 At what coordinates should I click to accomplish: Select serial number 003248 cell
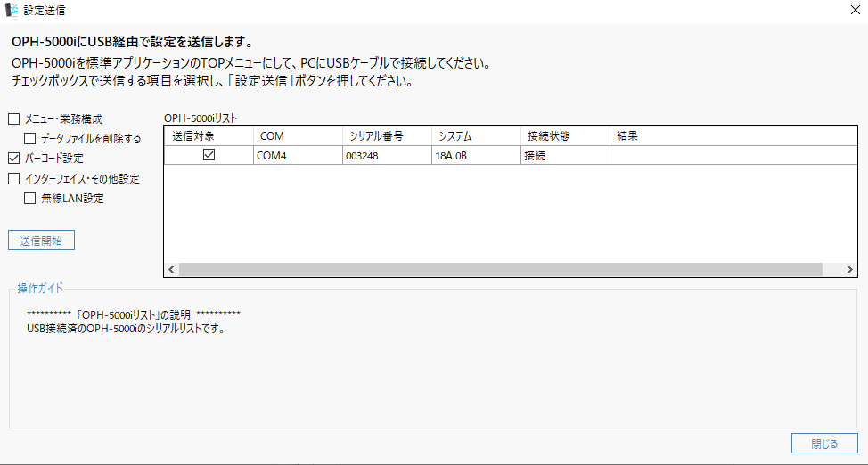[387, 156]
